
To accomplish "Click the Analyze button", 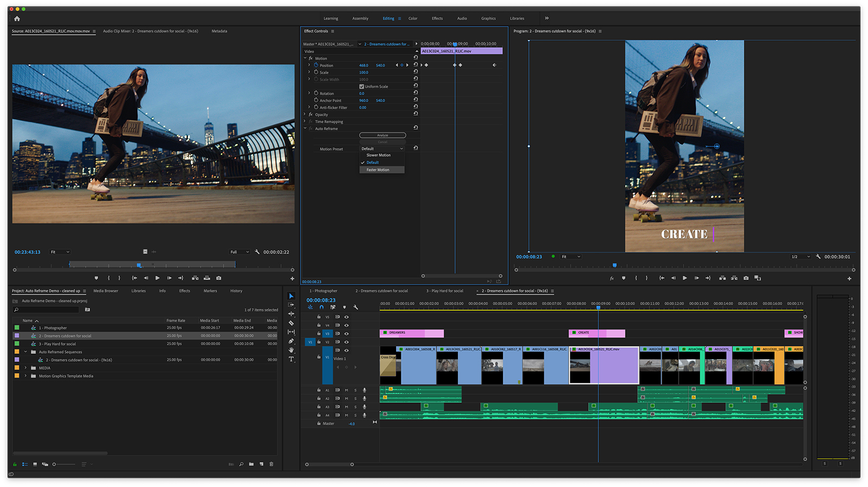I will tap(382, 135).
